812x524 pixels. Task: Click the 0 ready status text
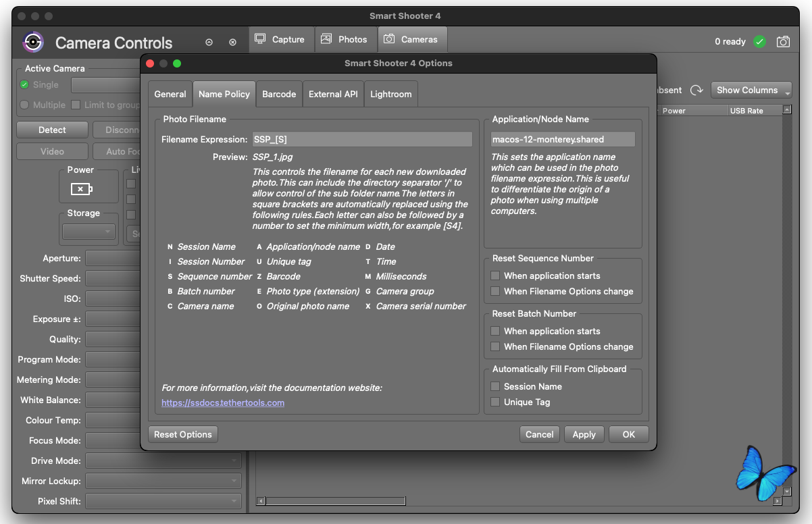[730, 42]
